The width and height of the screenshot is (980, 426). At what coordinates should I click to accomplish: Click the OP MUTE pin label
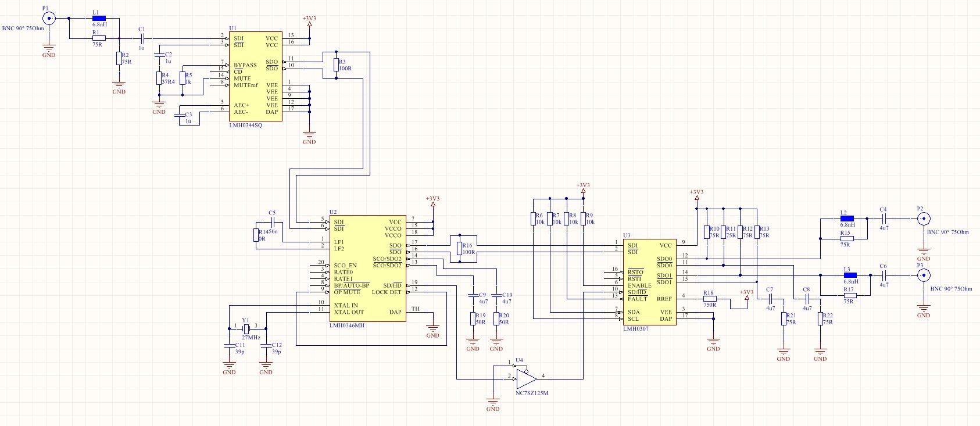347,292
